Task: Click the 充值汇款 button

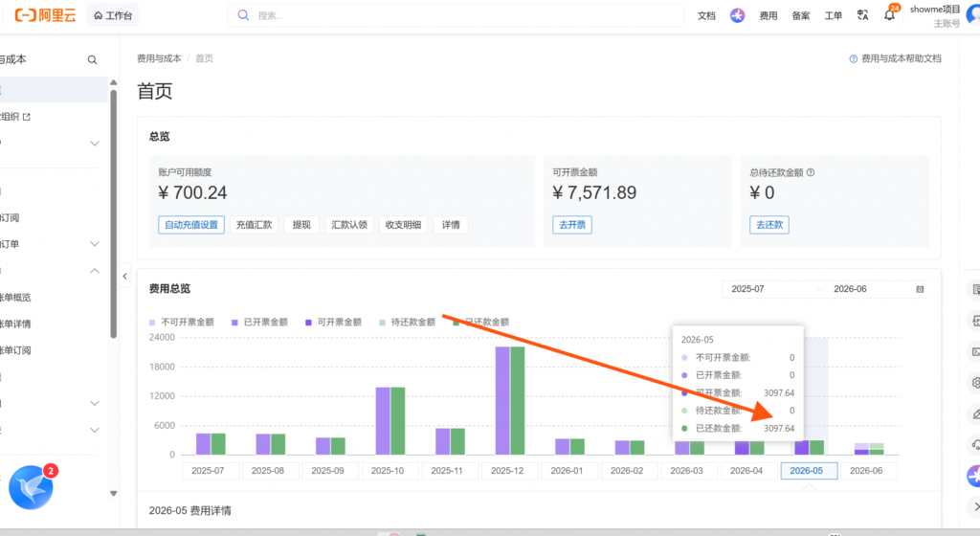Action: tap(255, 225)
